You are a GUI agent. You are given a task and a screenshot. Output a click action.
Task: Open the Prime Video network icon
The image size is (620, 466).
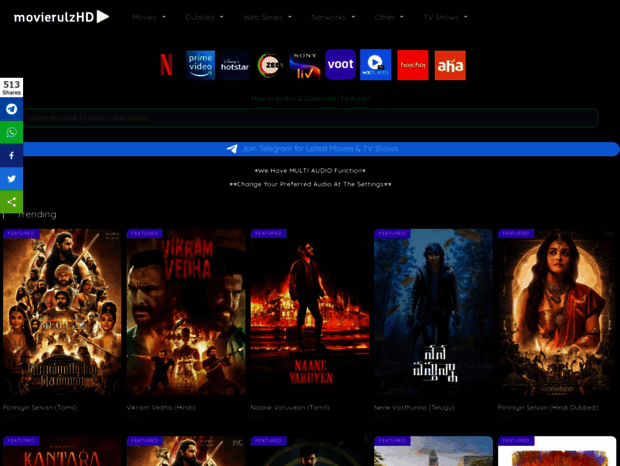[x=200, y=65]
